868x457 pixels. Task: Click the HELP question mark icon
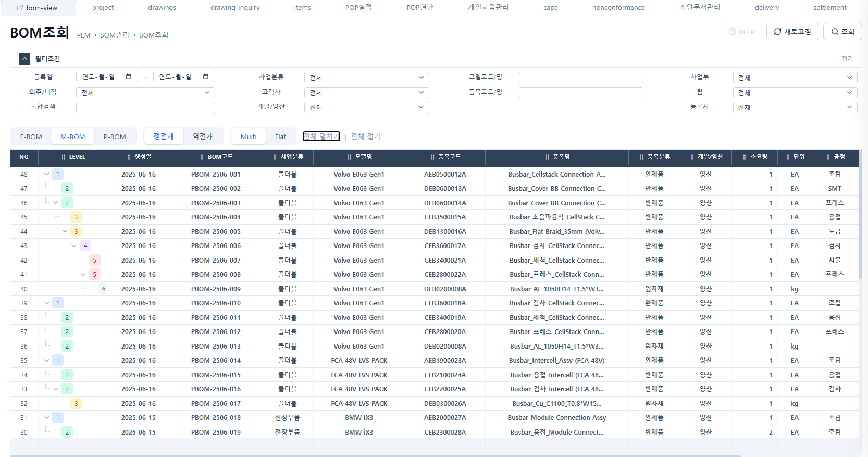pos(732,32)
